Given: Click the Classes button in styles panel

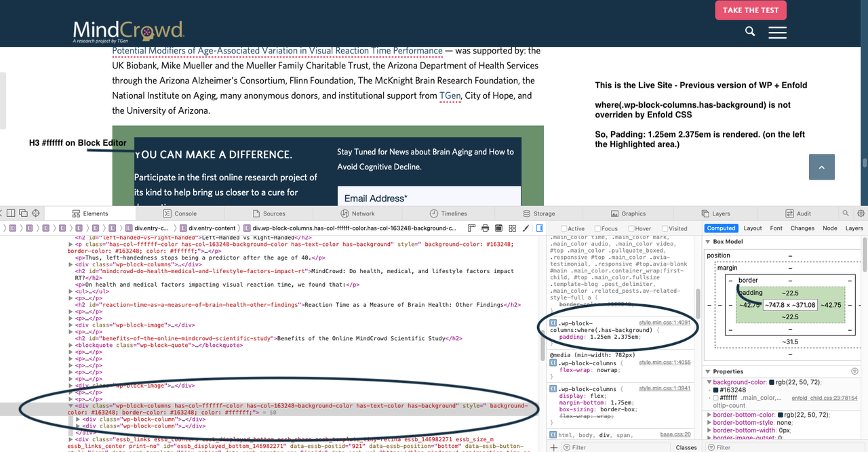Looking at the screenshot, I should (x=686, y=447).
